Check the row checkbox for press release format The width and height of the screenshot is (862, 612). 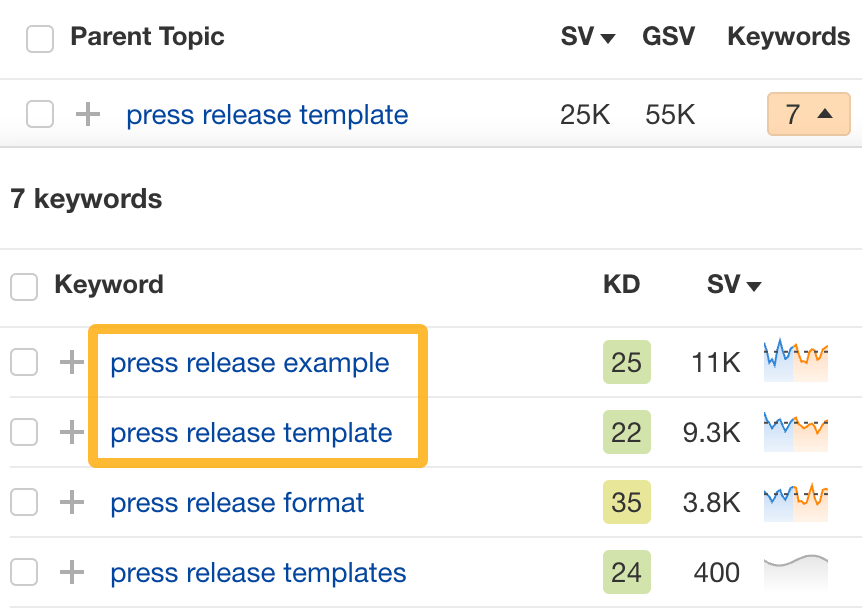click(x=24, y=503)
